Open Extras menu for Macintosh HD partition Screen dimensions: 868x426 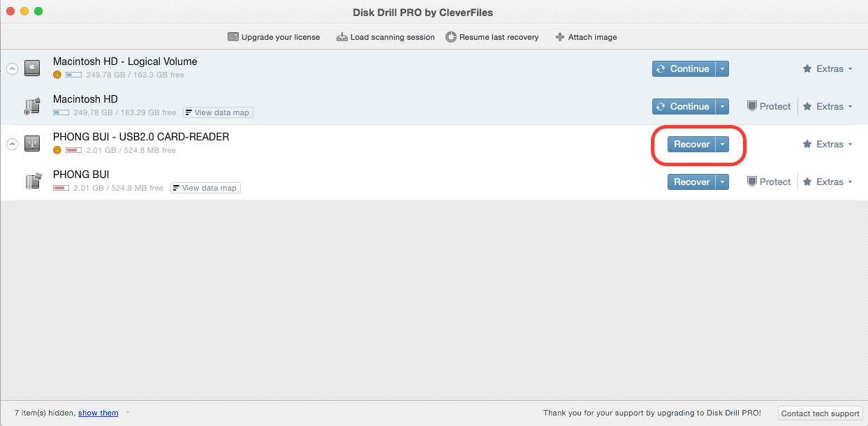(x=827, y=106)
